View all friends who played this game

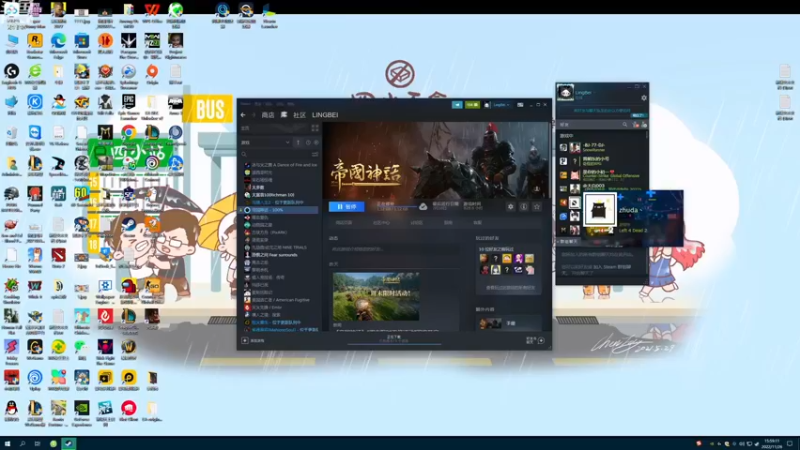(510, 288)
